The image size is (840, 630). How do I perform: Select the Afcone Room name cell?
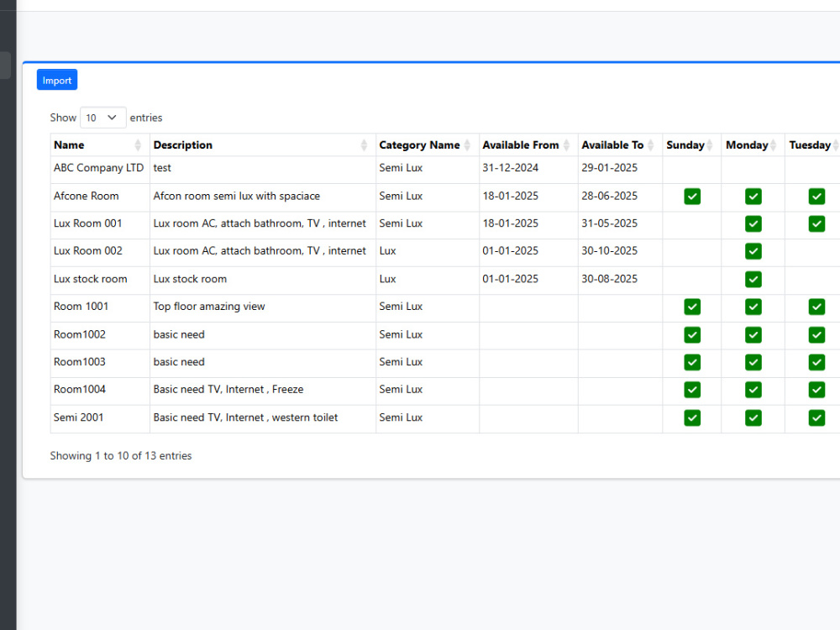(100, 197)
